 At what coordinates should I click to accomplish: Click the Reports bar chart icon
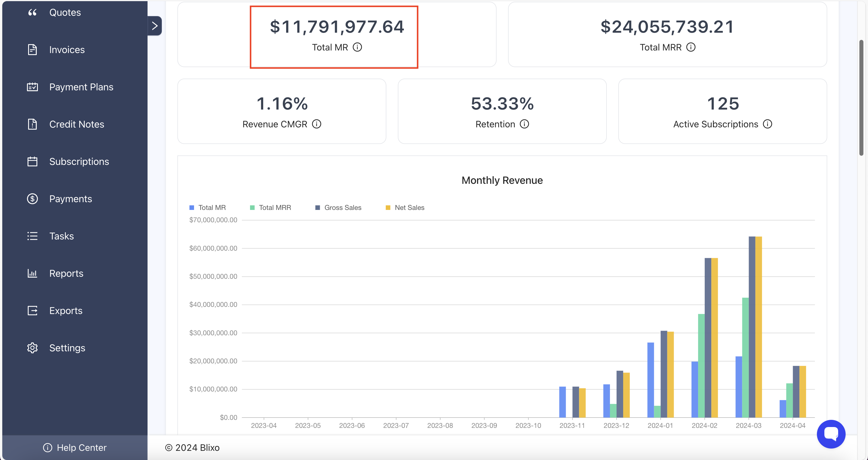click(32, 273)
